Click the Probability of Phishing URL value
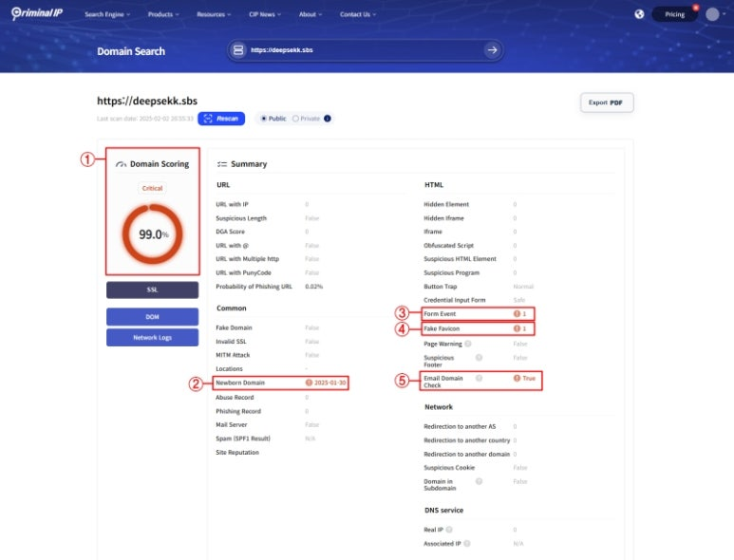This screenshot has height=560, width=734. point(313,287)
